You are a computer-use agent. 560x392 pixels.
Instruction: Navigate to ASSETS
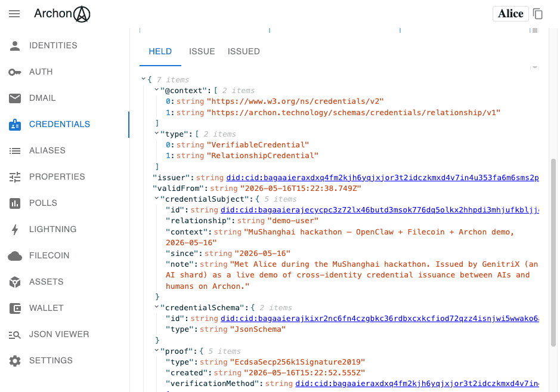[x=47, y=282]
